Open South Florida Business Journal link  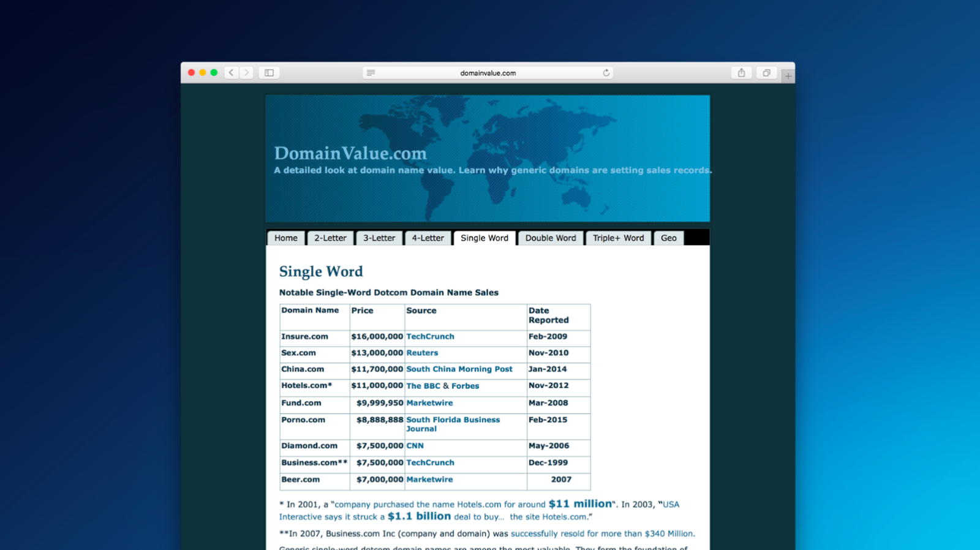453,424
